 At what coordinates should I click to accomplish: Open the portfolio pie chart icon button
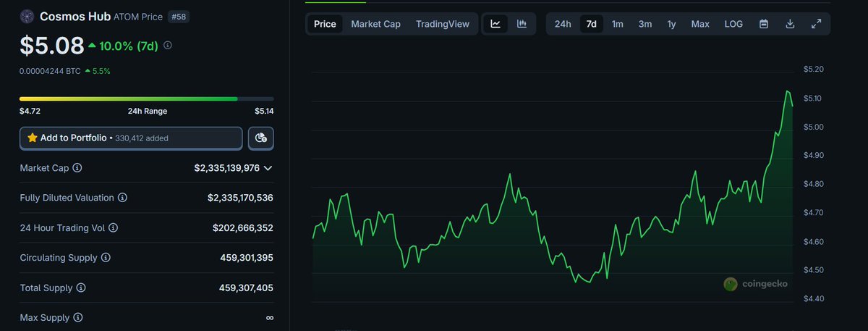261,138
